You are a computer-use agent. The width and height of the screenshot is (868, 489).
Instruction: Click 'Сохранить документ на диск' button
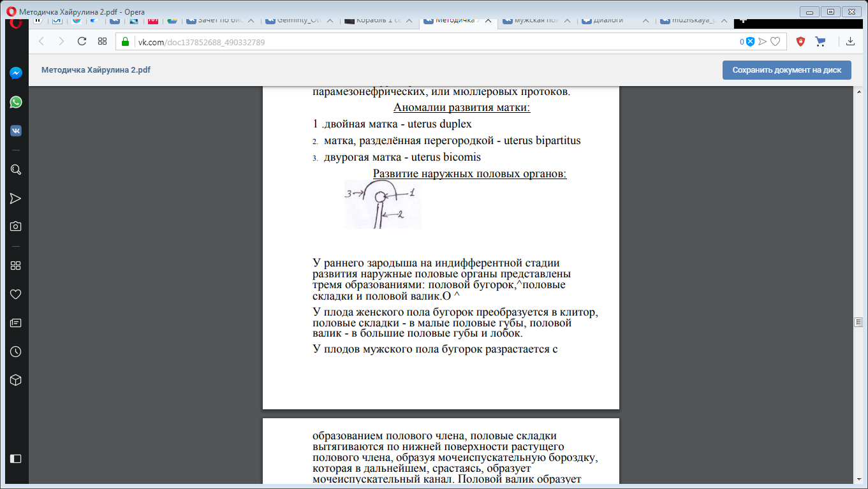[786, 70]
